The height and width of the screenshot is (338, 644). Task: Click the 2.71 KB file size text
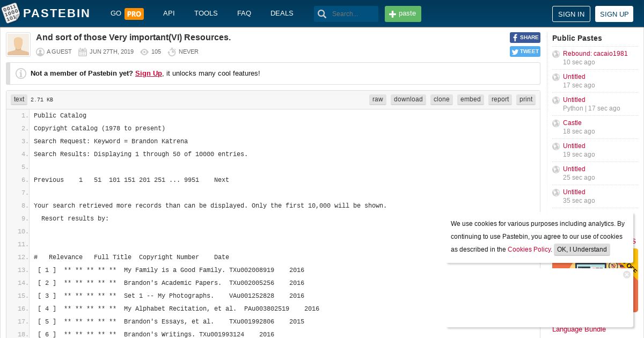(x=42, y=100)
